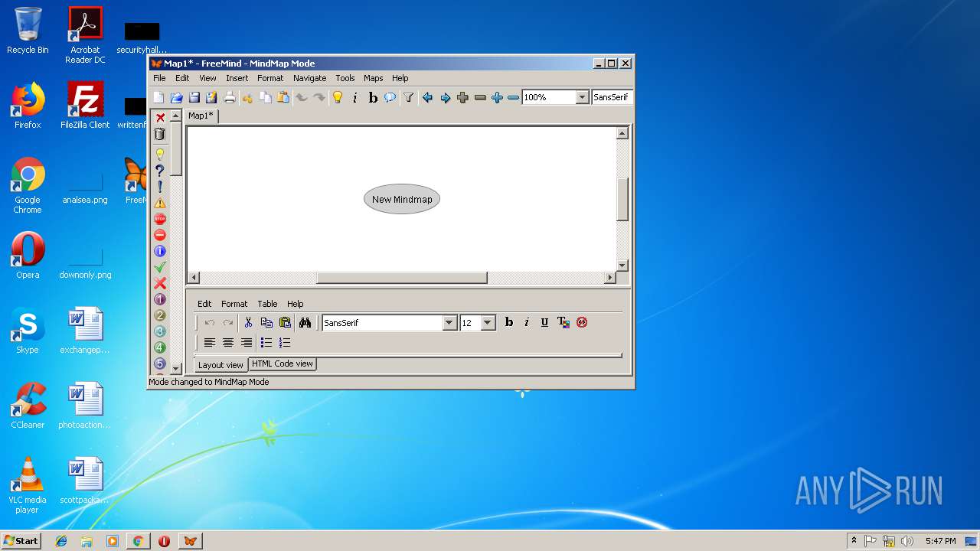
Task: Add the question mark icon to node
Action: pos(160,170)
